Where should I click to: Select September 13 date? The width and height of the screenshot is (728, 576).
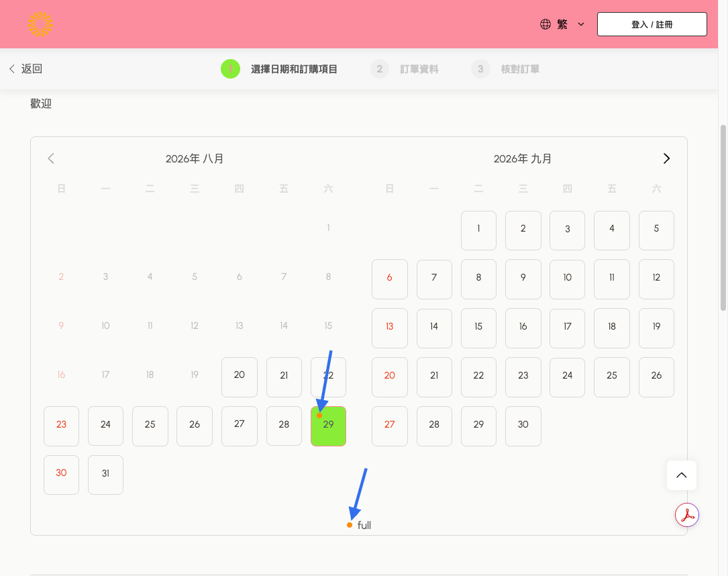tap(390, 328)
